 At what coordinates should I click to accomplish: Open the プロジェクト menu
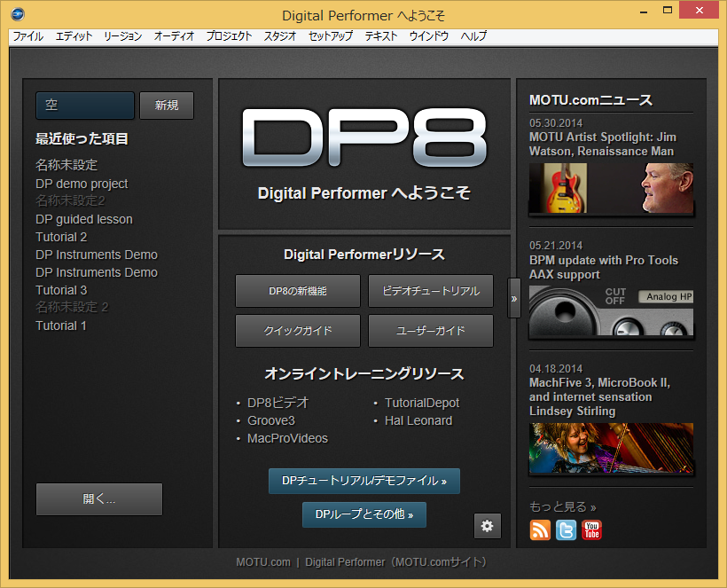pos(229,36)
